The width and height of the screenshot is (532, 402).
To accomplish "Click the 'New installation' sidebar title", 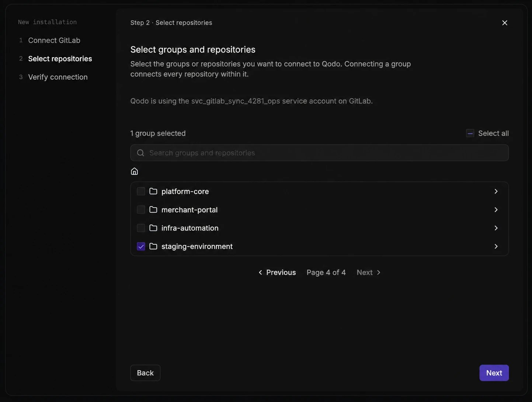I will click(47, 22).
